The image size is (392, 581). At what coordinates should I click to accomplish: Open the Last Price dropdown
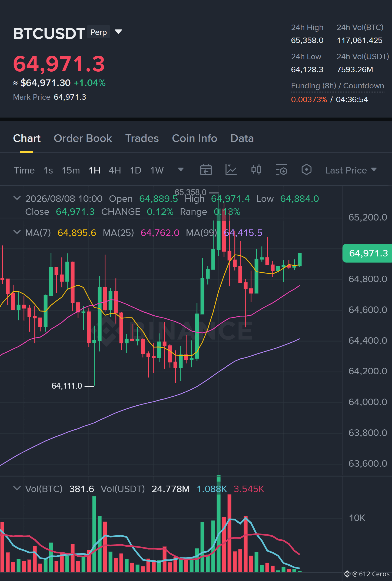click(351, 170)
